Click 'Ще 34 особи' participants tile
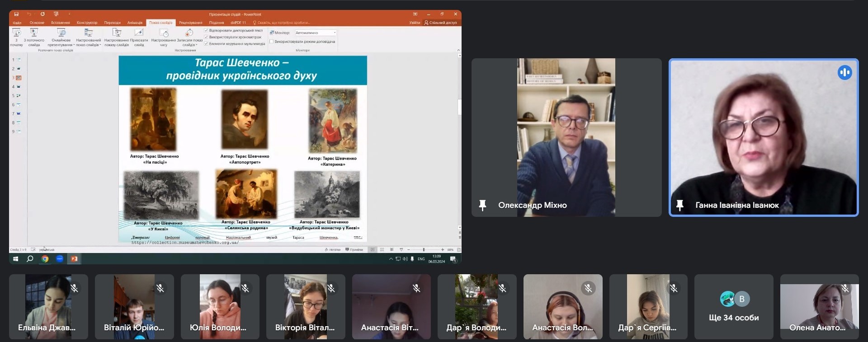Screen dimensions: 868x342 (734, 307)
